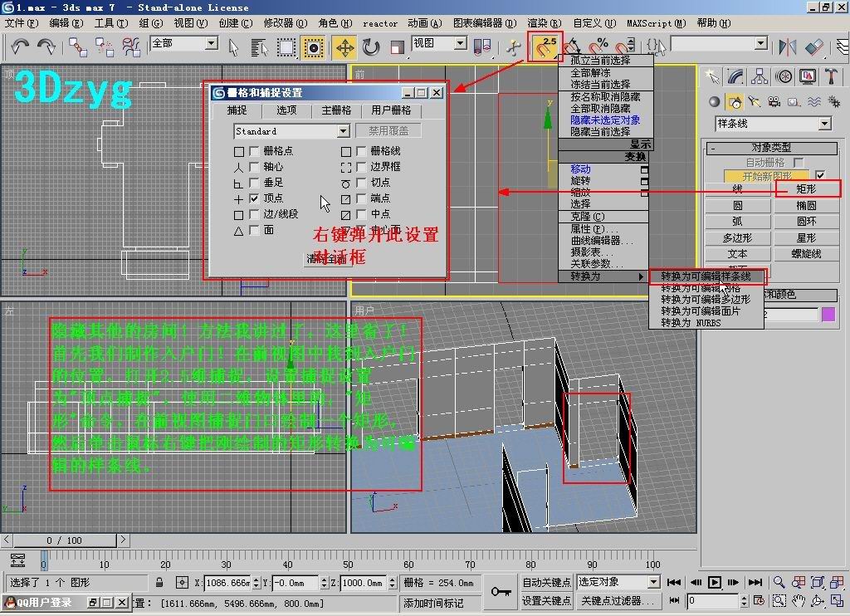
Task: Open the Modify panel tab icon
Action: pyautogui.click(x=735, y=77)
